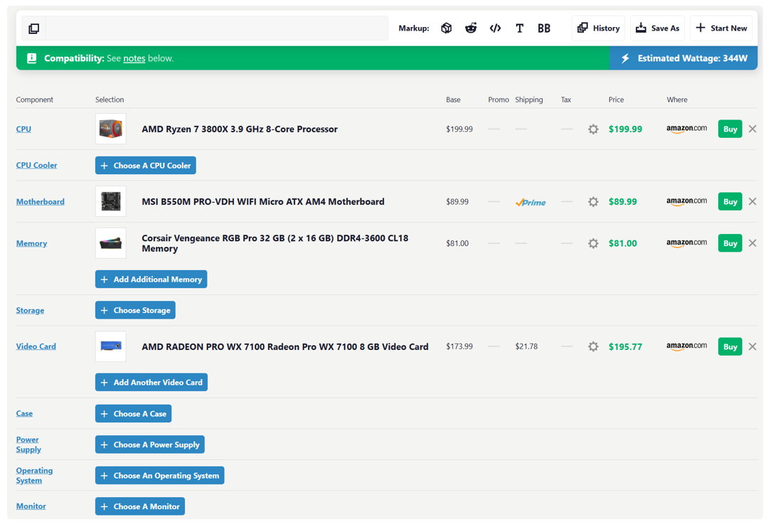Open AMD Ryzen 7 3800X product name

point(240,129)
